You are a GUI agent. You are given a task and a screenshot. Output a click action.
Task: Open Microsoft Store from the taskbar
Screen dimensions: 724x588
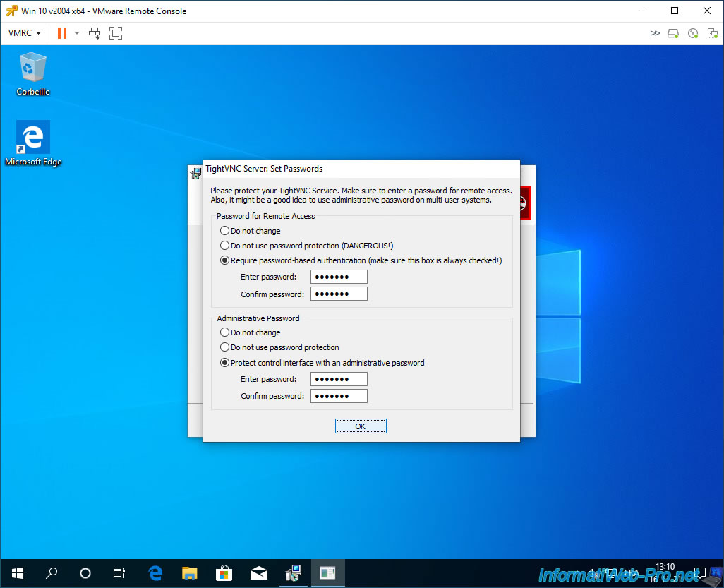[224, 572]
